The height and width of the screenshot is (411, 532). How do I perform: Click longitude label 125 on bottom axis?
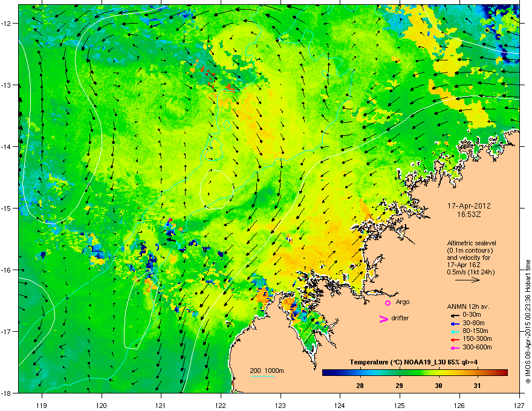click(400, 405)
